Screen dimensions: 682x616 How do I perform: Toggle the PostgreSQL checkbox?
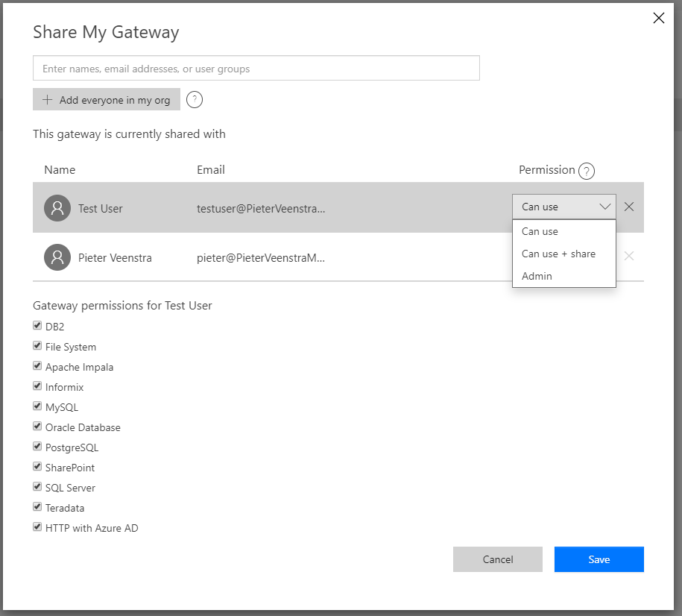[37, 446]
